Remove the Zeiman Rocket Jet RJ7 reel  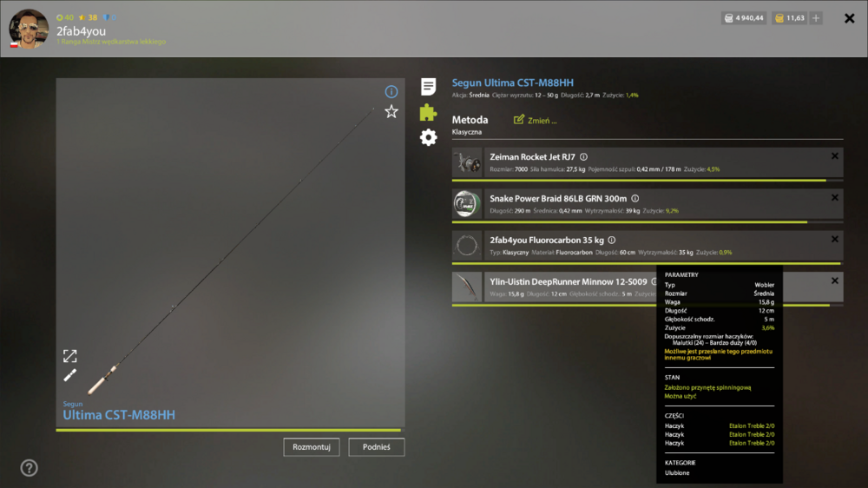click(x=835, y=156)
